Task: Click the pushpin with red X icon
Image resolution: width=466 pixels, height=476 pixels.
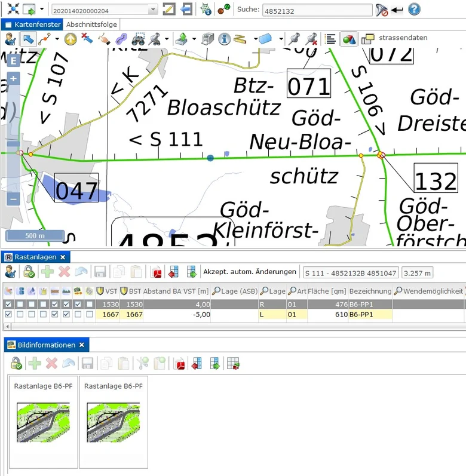Action: coord(311,39)
